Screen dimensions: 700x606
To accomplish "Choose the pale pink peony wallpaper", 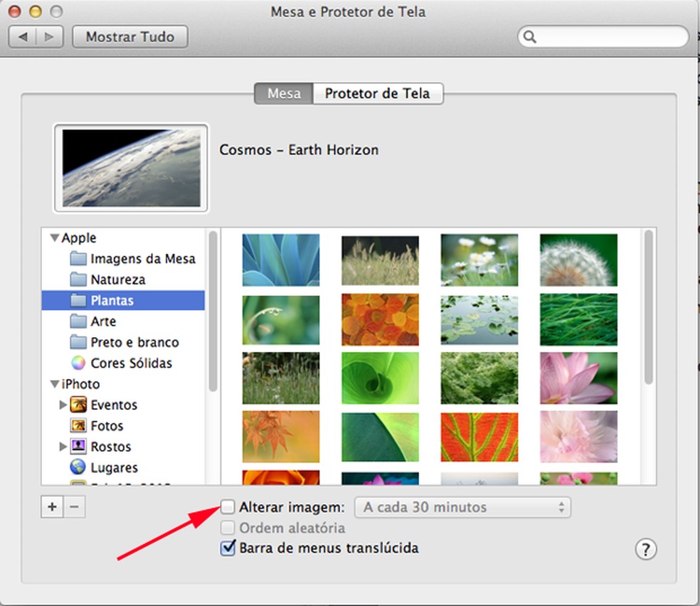I will (x=578, y=437).
